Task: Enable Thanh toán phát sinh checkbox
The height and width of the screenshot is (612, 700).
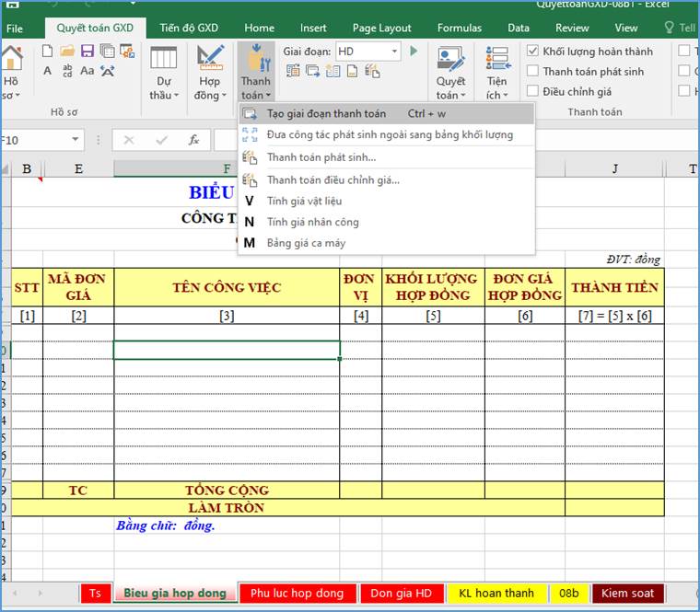Action: (x=533, y=71)
